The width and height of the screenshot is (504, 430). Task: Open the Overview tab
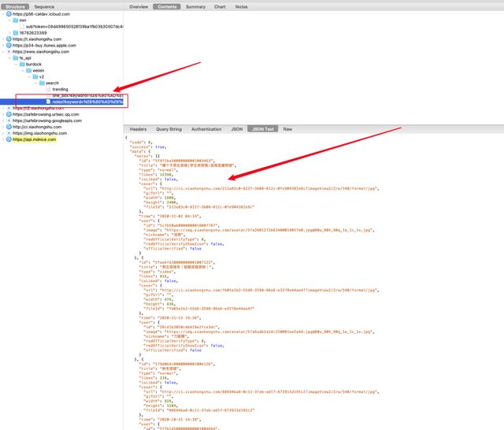[139, 7]
